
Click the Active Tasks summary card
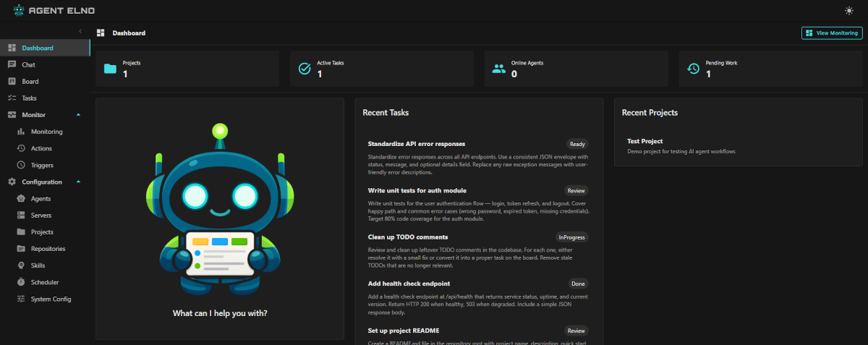click(x=381, y=69)
